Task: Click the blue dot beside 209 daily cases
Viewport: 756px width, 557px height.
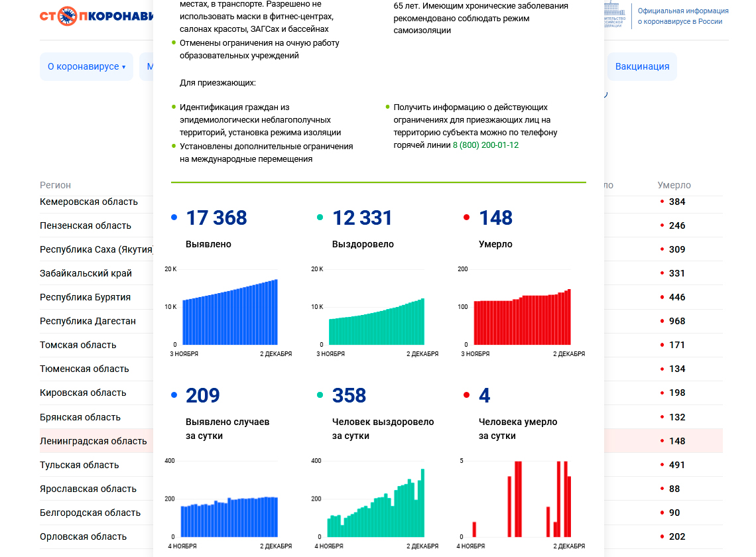Action: click(x=174, y=395)
